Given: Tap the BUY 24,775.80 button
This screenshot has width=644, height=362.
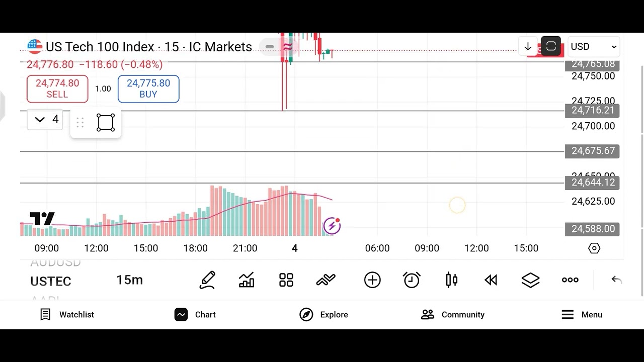Looking at the screenshot, I should [148, 89].
